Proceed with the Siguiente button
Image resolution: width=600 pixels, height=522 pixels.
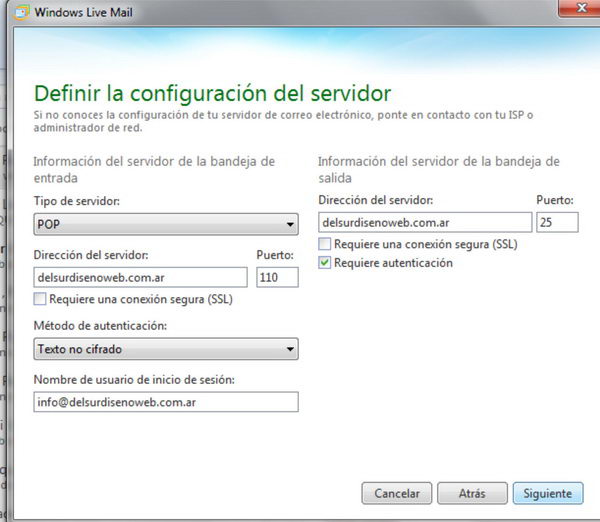pos(548,493)
